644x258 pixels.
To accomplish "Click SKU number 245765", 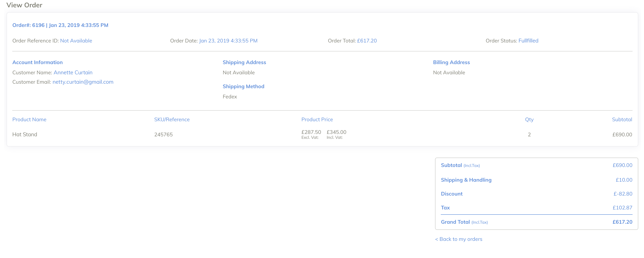I will 163,135.
